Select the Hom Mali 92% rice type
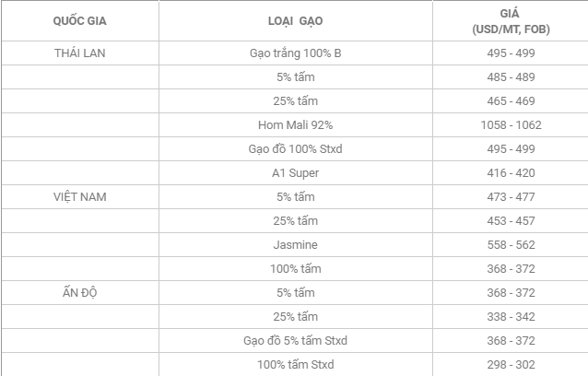The image size is (588, 376). tap(294, 125)
